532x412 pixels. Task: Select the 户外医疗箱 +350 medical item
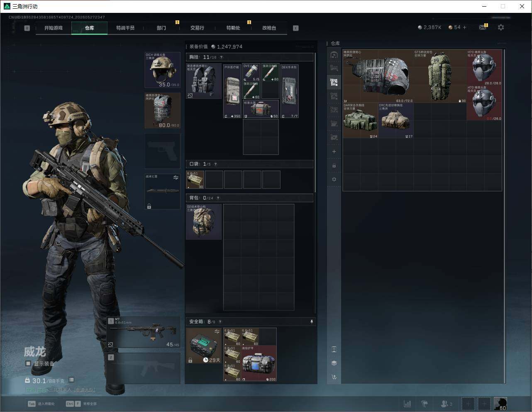[x=232, y=91]
